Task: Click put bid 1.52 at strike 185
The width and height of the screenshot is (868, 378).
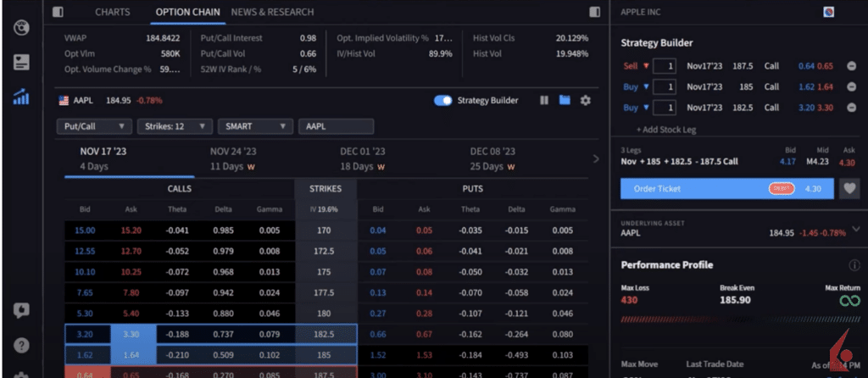Action: coord(378,355)
